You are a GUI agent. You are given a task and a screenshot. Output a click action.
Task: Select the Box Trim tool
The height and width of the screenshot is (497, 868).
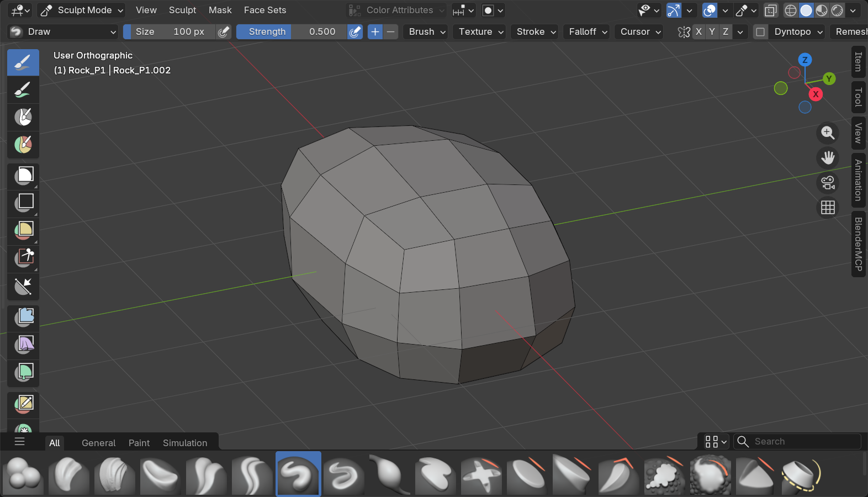(23, 258)
